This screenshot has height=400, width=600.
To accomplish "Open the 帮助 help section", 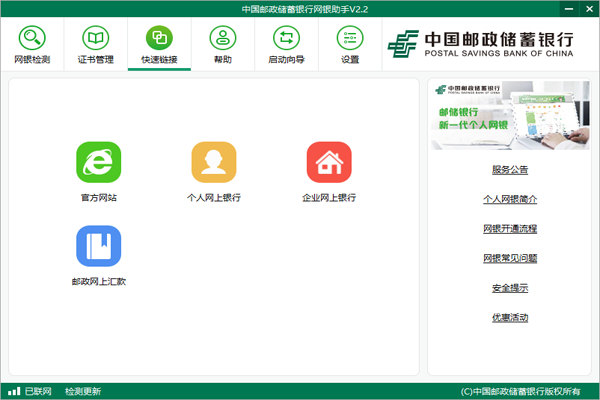I will pos(222,45).
